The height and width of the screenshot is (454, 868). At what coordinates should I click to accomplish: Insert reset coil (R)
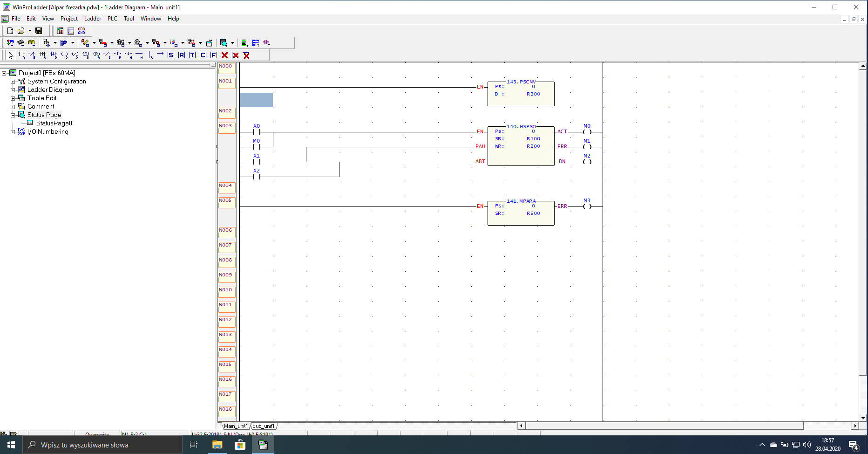(96, 55)
